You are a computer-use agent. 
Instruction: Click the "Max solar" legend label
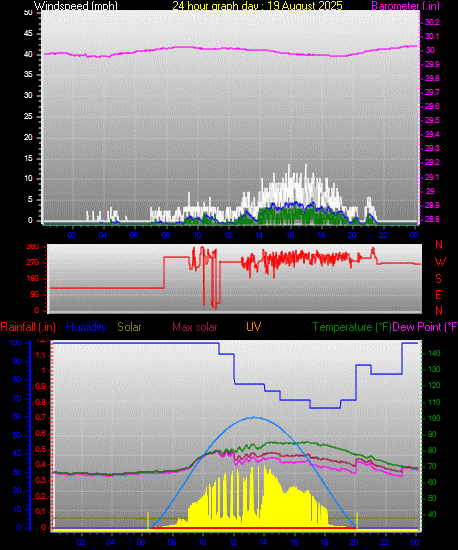[x=195, y=327]
